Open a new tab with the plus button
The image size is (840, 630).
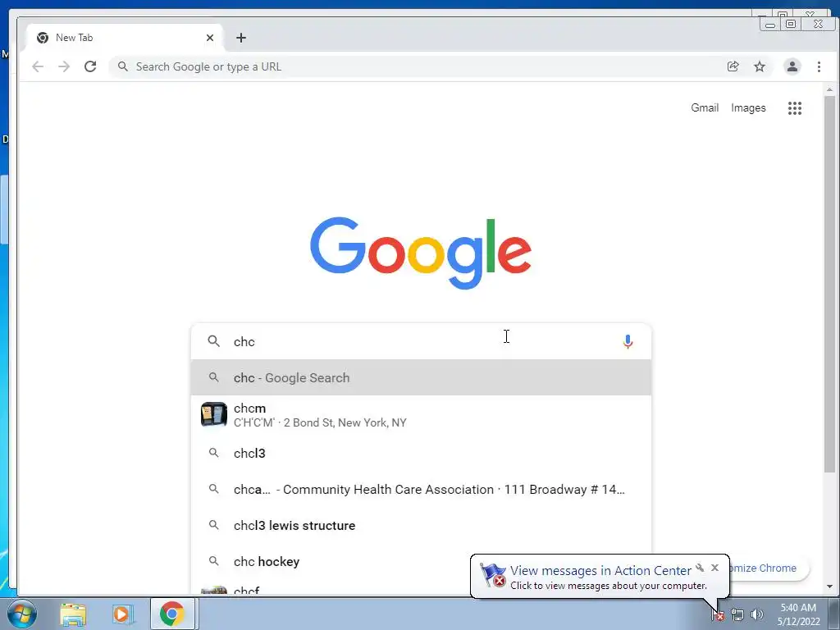[241, 38]
